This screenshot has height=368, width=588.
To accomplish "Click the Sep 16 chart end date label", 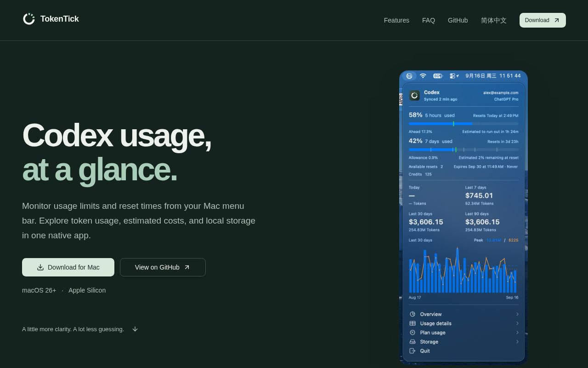I will [512, 298].
